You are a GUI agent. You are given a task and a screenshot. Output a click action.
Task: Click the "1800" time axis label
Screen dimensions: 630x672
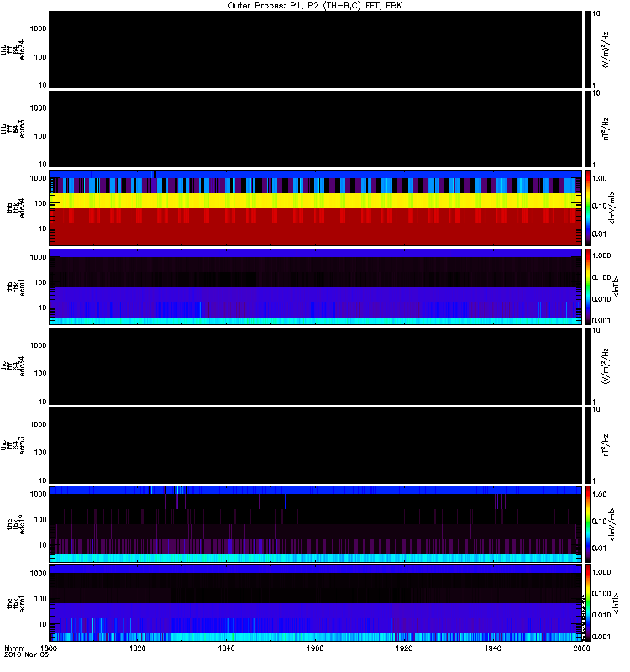pos(49,648)
